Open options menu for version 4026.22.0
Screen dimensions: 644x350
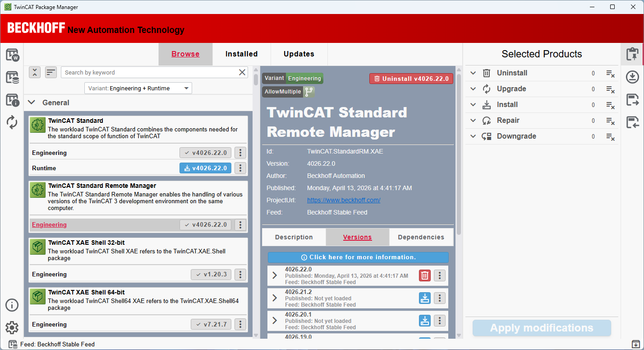pos(440,275)
